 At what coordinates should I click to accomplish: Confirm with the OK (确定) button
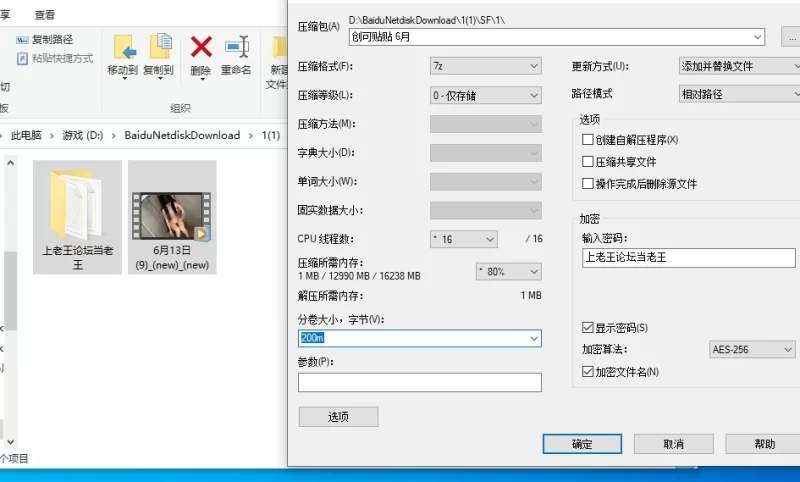coord(582,444)
